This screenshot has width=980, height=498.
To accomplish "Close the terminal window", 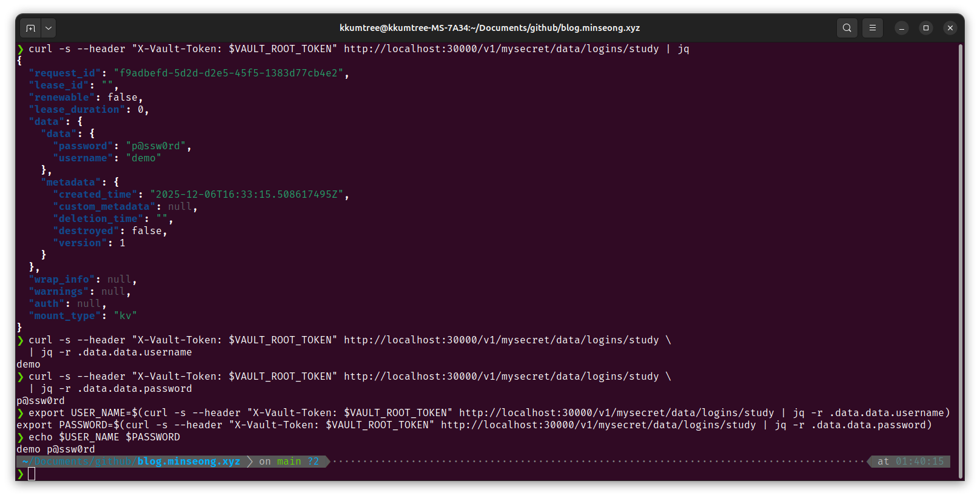I will 950,28.
